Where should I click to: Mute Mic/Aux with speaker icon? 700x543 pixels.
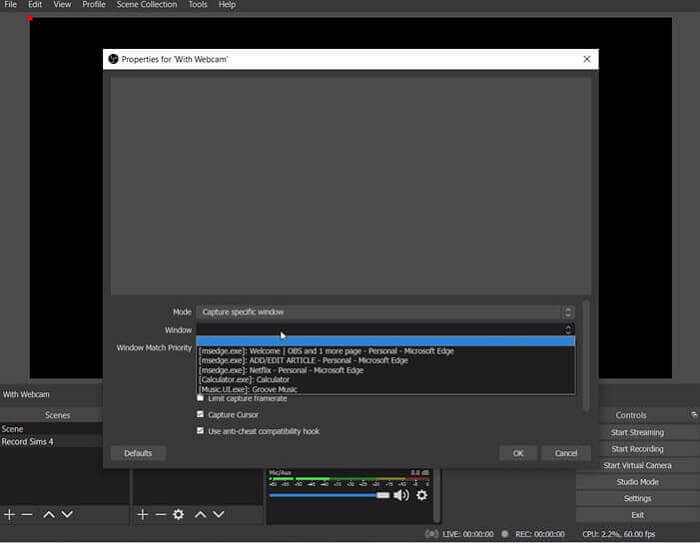coord(401,495)
